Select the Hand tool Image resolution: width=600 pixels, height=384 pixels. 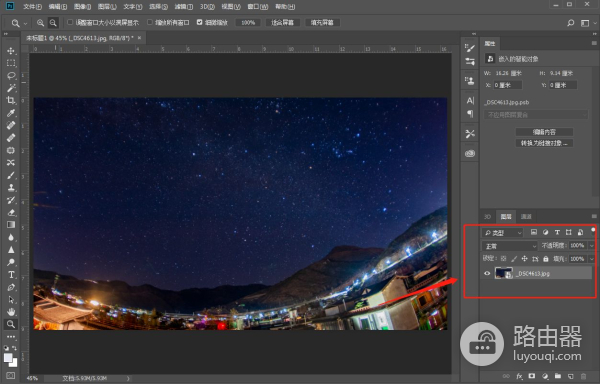pyautogui.click(x=11, y=312)
